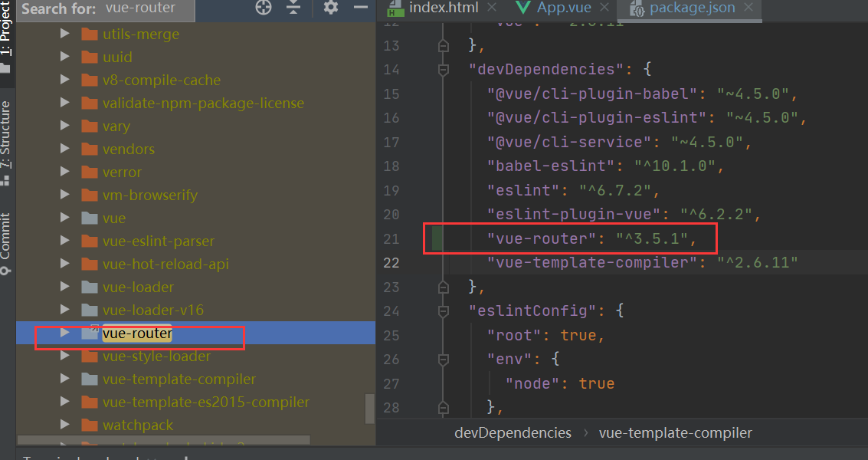The height and width of the screenshot is (460, 868).
Task: Switch to the index.html editor tab
Action: (444, 8)
